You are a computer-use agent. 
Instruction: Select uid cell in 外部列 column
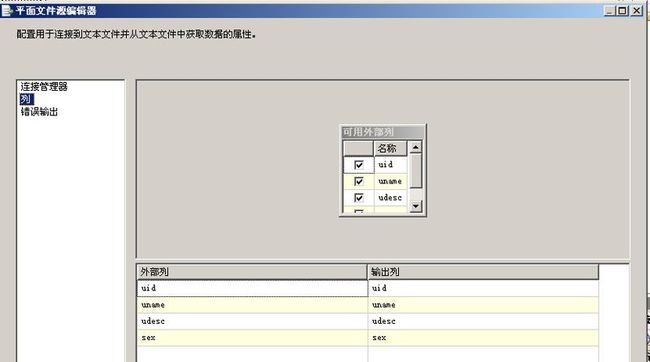[x=252, y=288]
